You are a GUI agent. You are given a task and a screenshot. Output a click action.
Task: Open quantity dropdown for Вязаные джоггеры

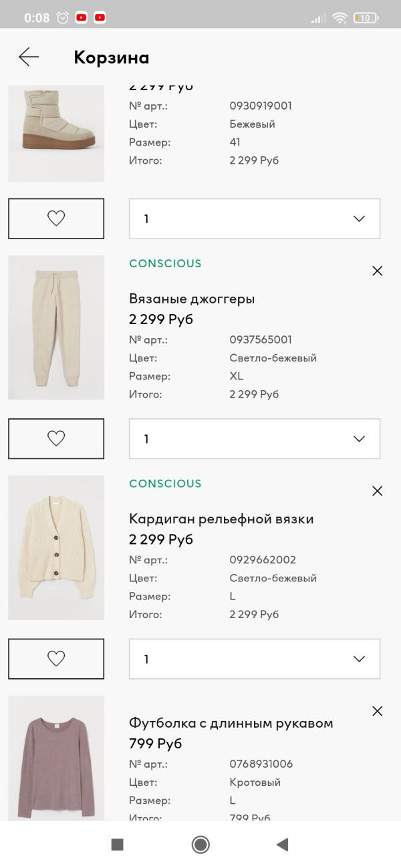255,438
